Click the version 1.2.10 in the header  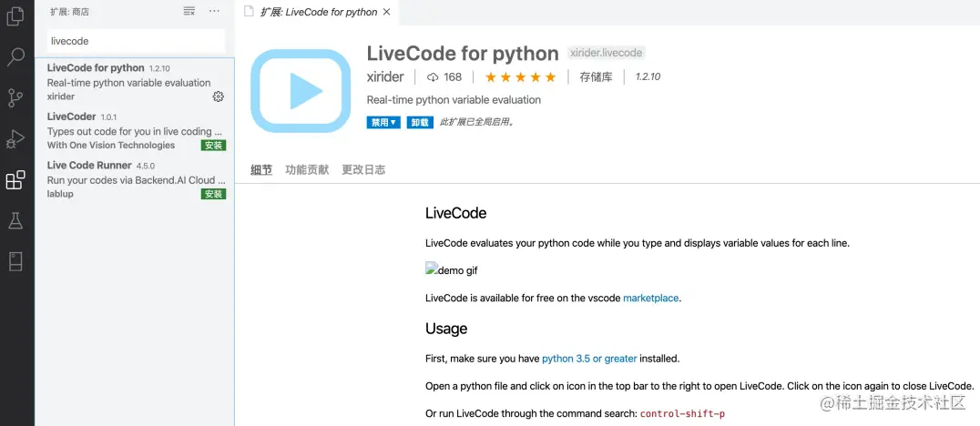pos(648,76)
